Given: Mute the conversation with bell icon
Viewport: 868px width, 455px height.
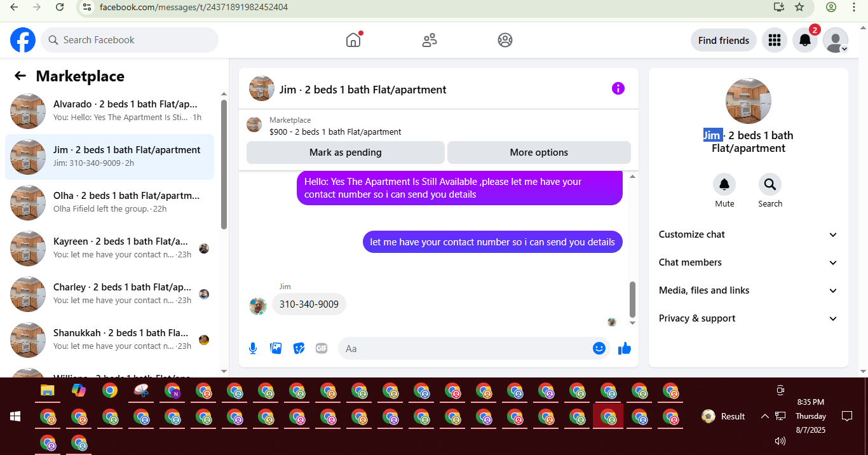Looking at the screenshot, I should 724,184.
